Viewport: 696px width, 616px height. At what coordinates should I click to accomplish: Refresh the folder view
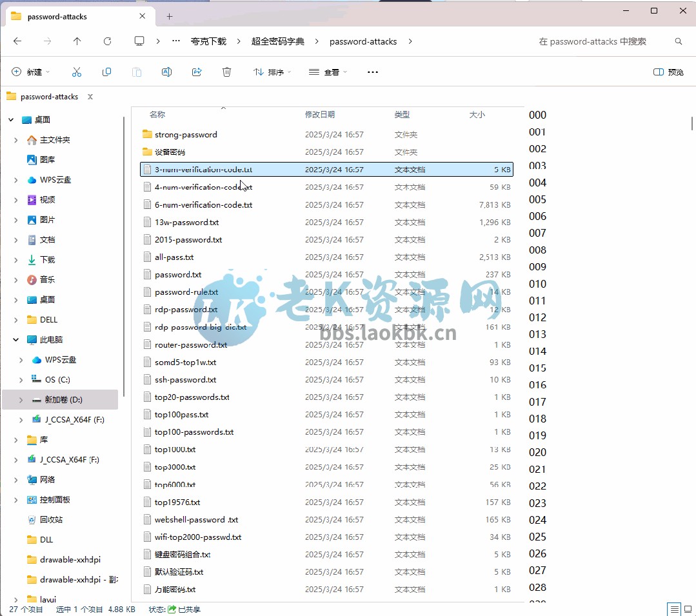click(107, 41)
